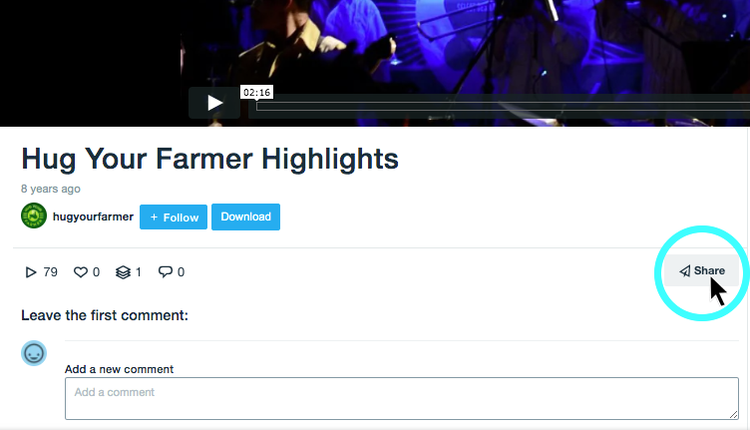This screenshot has width=750, height=430.
Task: Click the collections stack icon
Action: [x=123, y=272]
